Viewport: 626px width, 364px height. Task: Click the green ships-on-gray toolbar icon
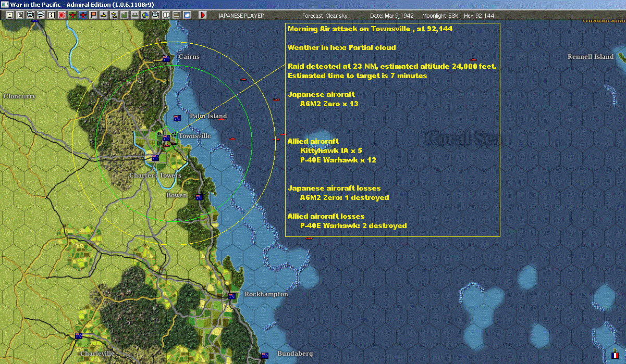point(135,15)
